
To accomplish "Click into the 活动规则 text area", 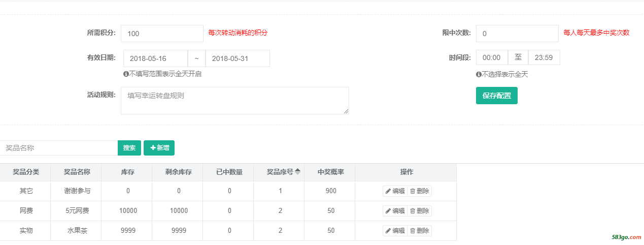I will click(235, 101).
